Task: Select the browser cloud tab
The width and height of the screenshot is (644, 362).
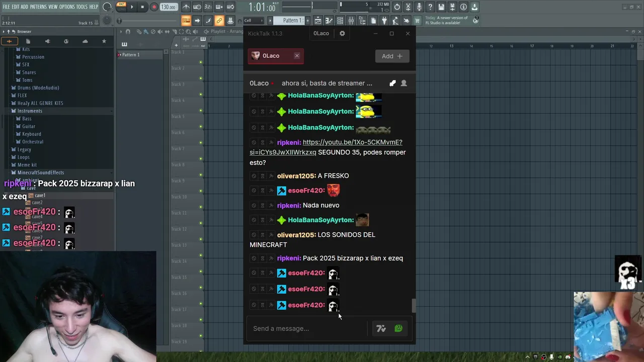Action: [x=85, y=41]
